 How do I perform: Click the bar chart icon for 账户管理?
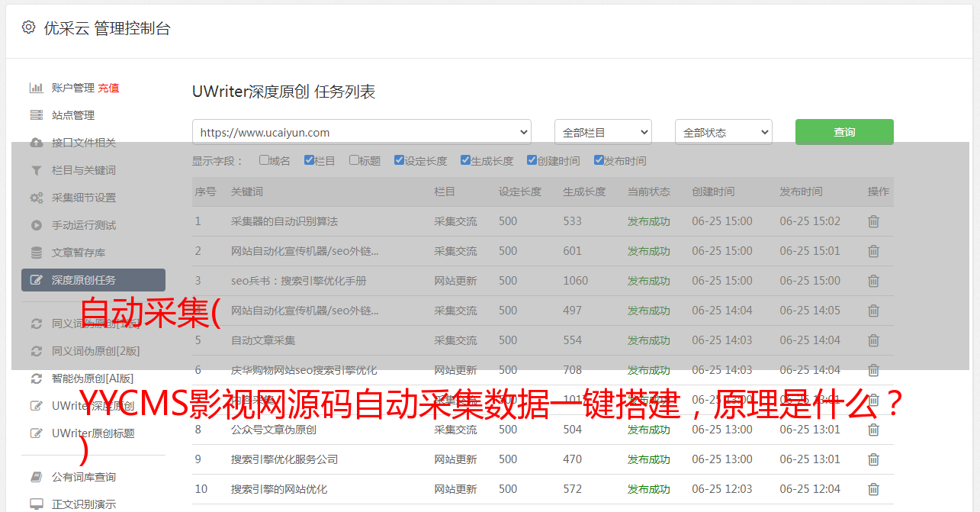(36, 88)
